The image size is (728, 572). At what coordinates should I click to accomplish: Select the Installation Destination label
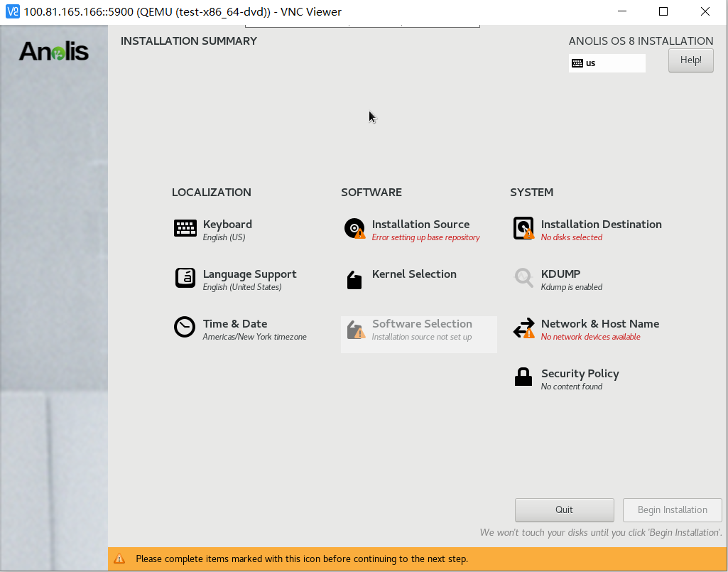[601, 225]
